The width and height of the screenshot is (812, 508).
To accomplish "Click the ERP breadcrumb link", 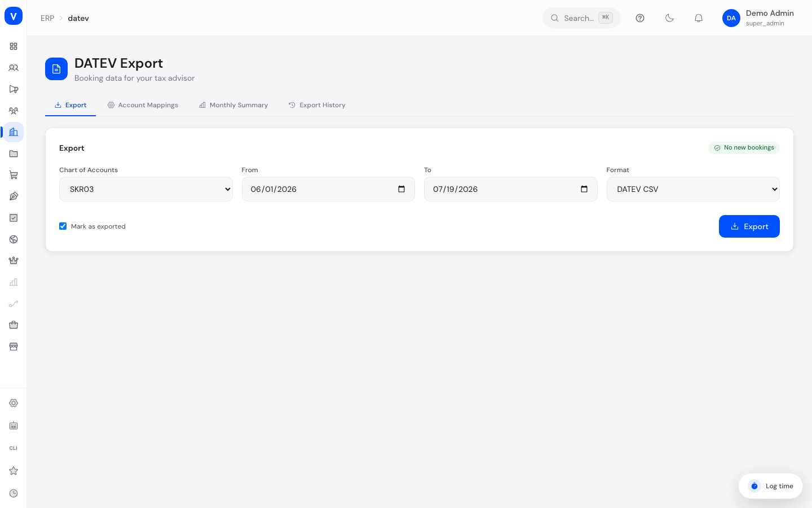I will 47,18.
